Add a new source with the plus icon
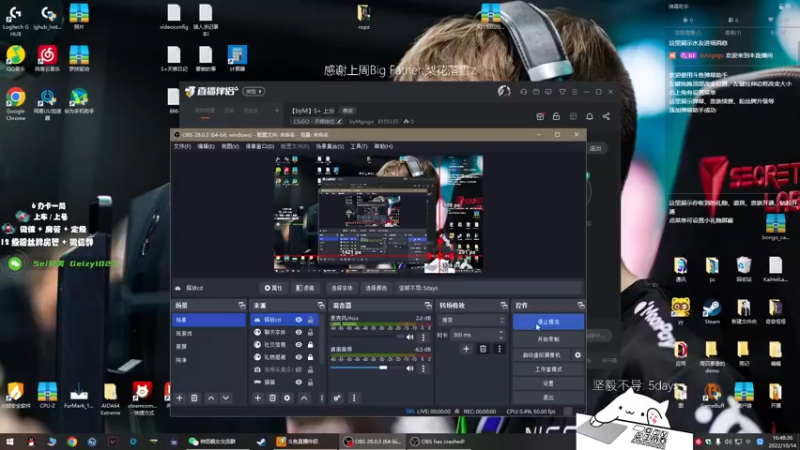 258,398
